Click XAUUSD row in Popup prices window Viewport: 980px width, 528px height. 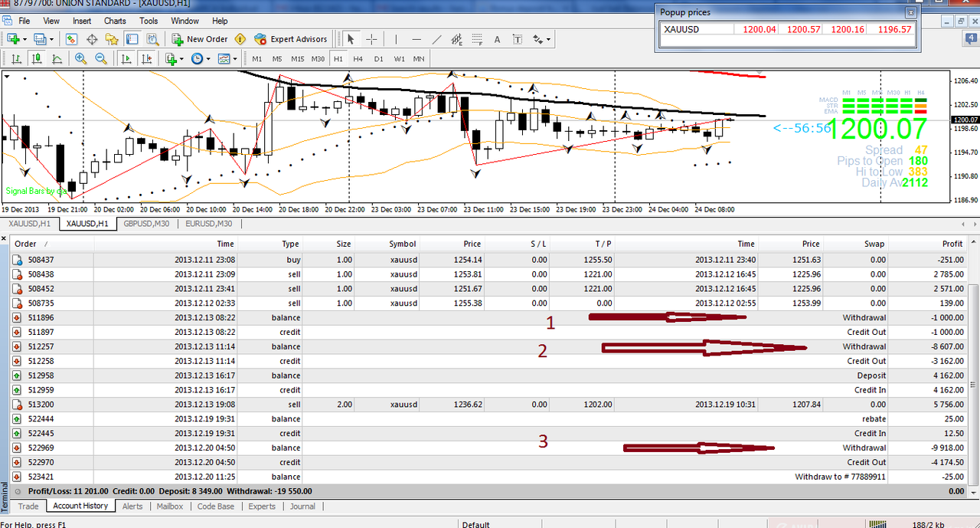(x=787, y=29)
